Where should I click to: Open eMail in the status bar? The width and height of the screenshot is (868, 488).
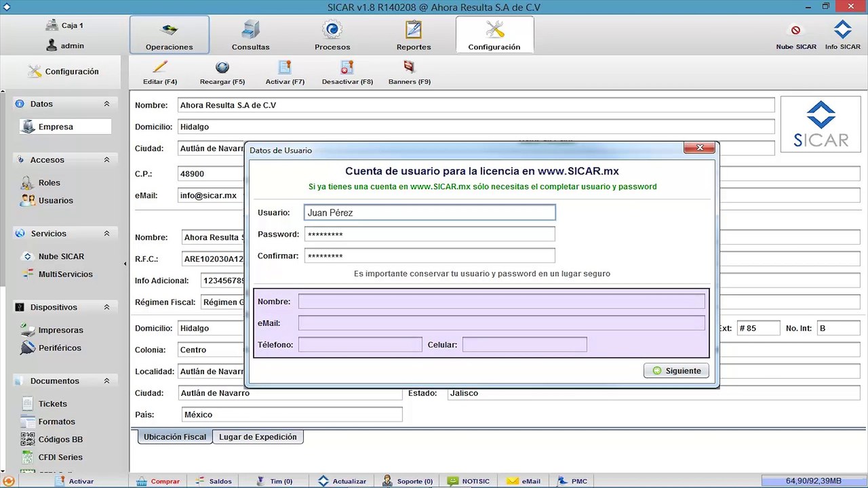pyautogui.click(x=523, y=481)
